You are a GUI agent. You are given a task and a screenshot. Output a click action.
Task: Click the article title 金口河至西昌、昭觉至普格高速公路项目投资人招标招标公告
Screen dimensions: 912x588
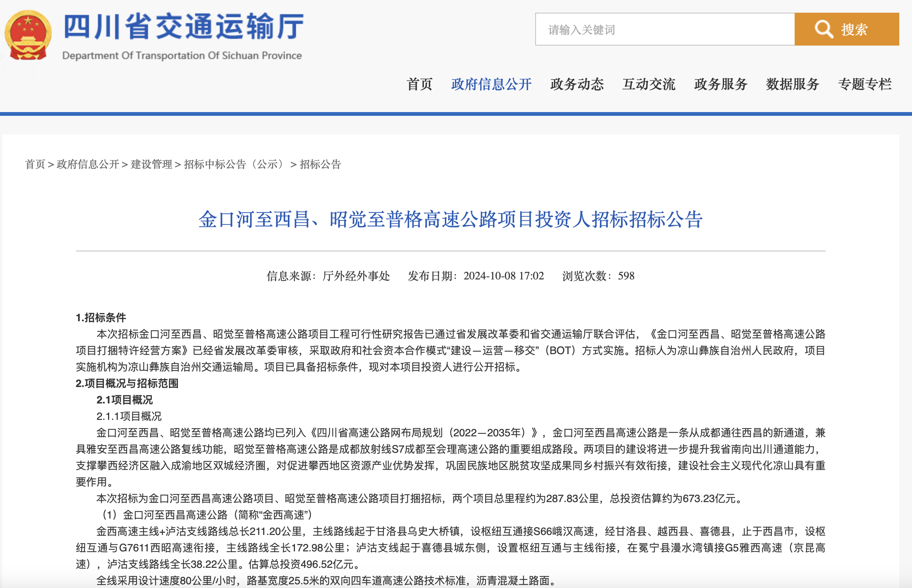tap(451, 220)
